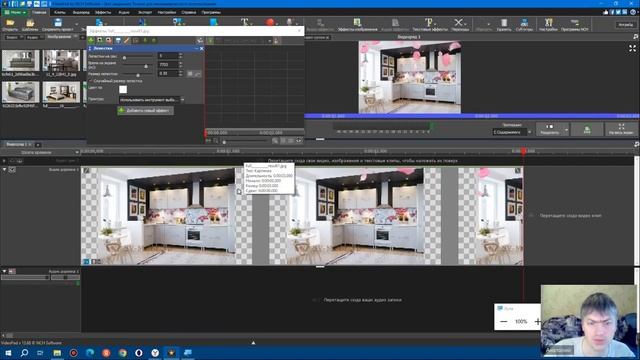Open the Настройки menu tab
Image resolution: width=640 pixels, height=360 pixels.
tap(167, 12)
